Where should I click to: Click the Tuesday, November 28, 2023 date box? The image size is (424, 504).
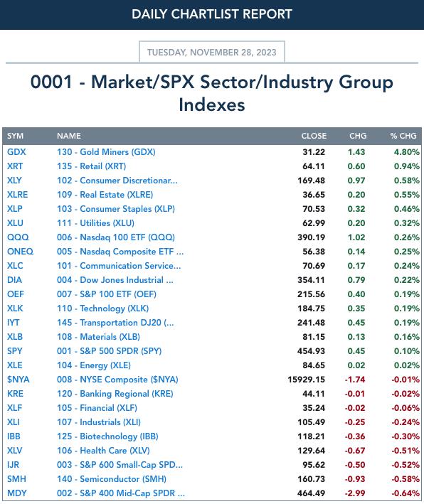212,52
